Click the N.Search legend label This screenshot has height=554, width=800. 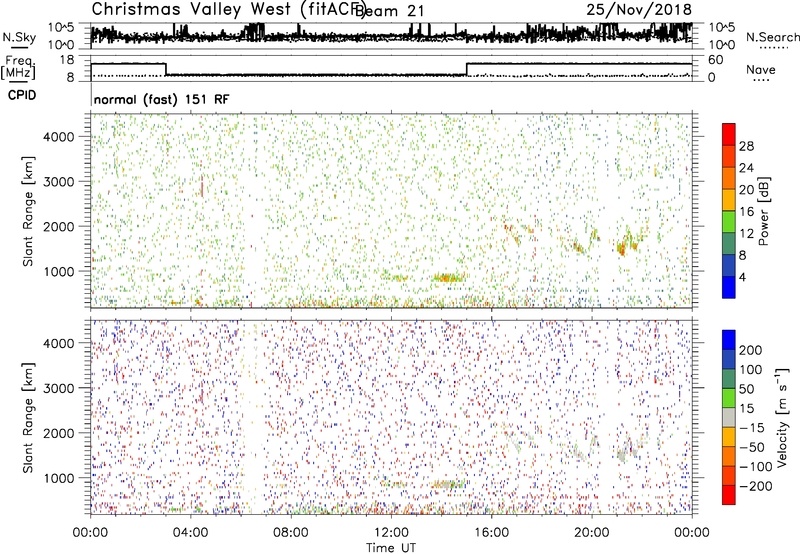coord(772,37)
